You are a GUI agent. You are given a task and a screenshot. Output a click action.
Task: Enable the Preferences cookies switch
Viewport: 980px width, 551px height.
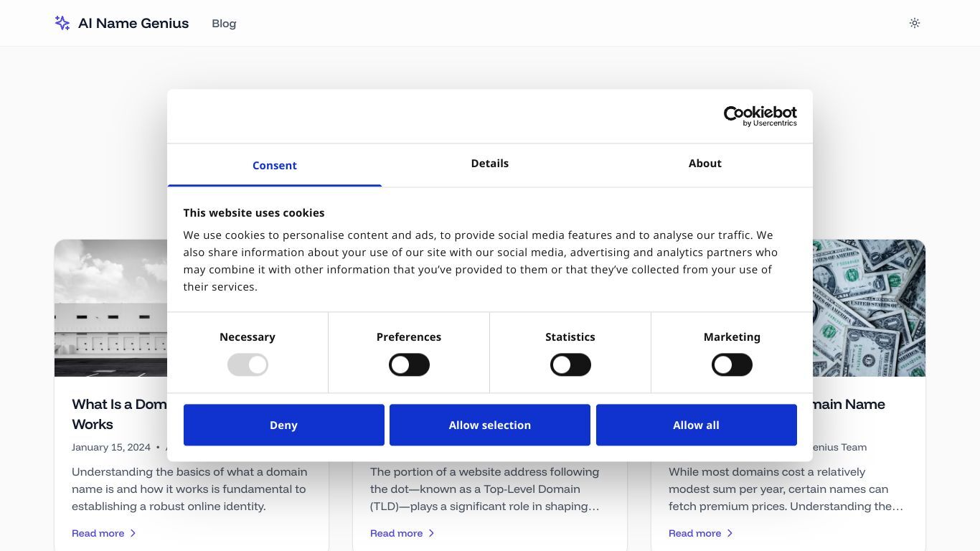pos(409,364)
